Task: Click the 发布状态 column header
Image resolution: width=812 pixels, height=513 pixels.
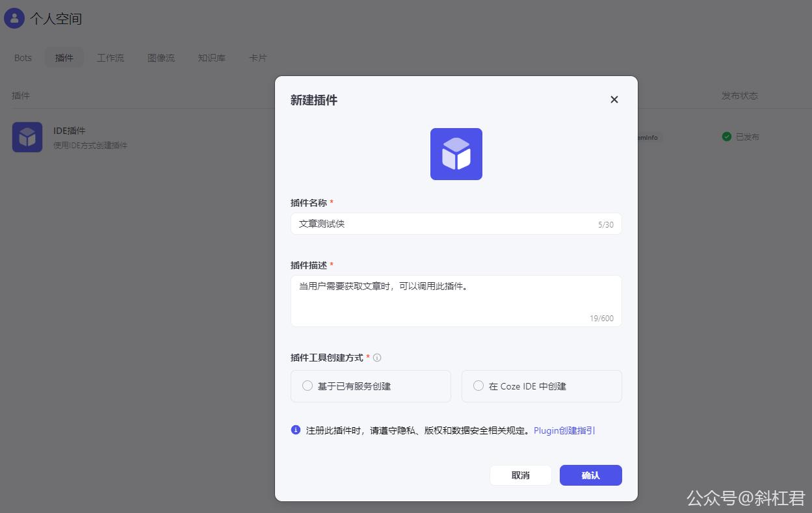Action: pos(740,96)
